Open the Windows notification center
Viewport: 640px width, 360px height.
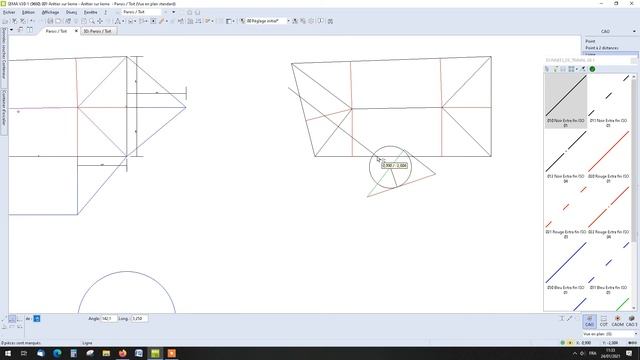coord(629,353)
